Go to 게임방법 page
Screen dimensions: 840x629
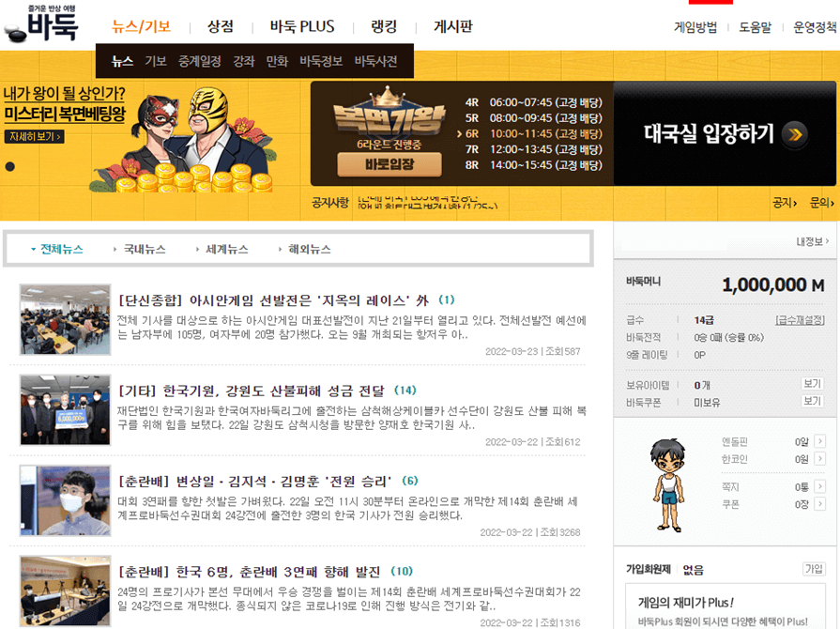pos(695,27)
